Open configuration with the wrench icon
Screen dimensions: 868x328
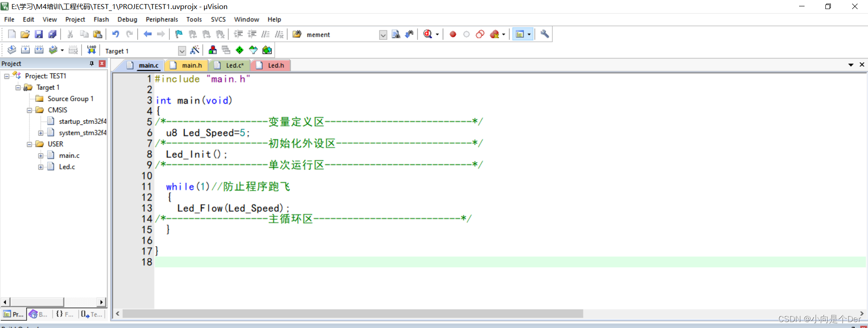point(545,34)
